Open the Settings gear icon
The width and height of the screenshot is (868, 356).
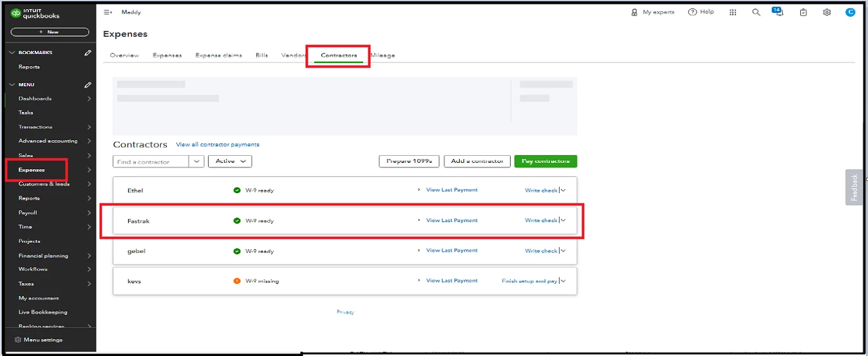[x=827, y=12]
